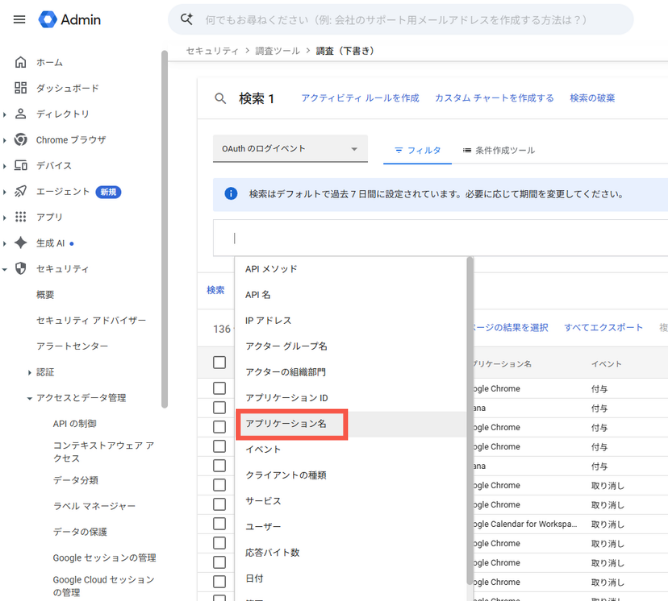668x602 pixels.
Task: Click the デバイス devices icon
Action: 20,165
